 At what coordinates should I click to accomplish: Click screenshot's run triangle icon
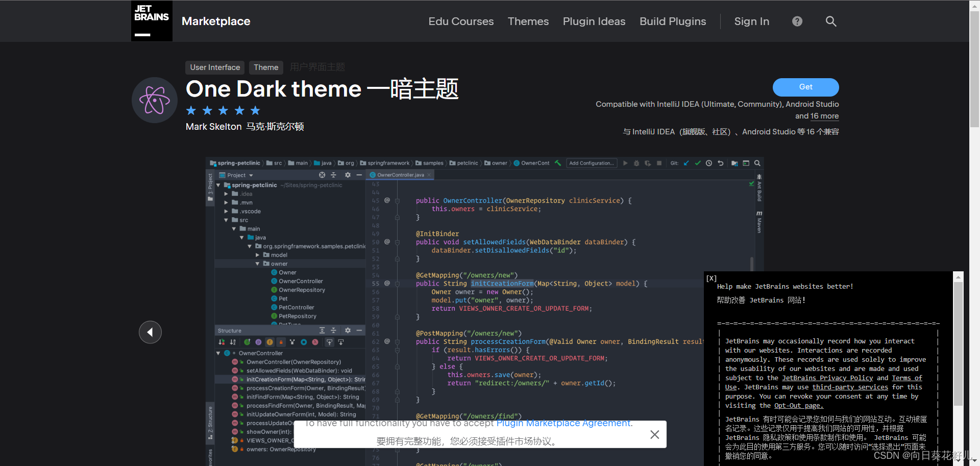pyautogui.click(x=625, y=164)
